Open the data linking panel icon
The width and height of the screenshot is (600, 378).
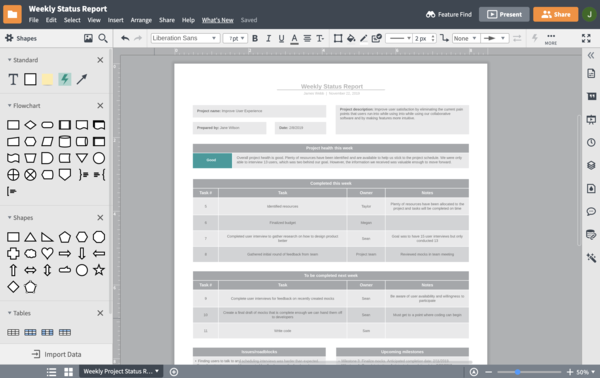tap(591, 235)
